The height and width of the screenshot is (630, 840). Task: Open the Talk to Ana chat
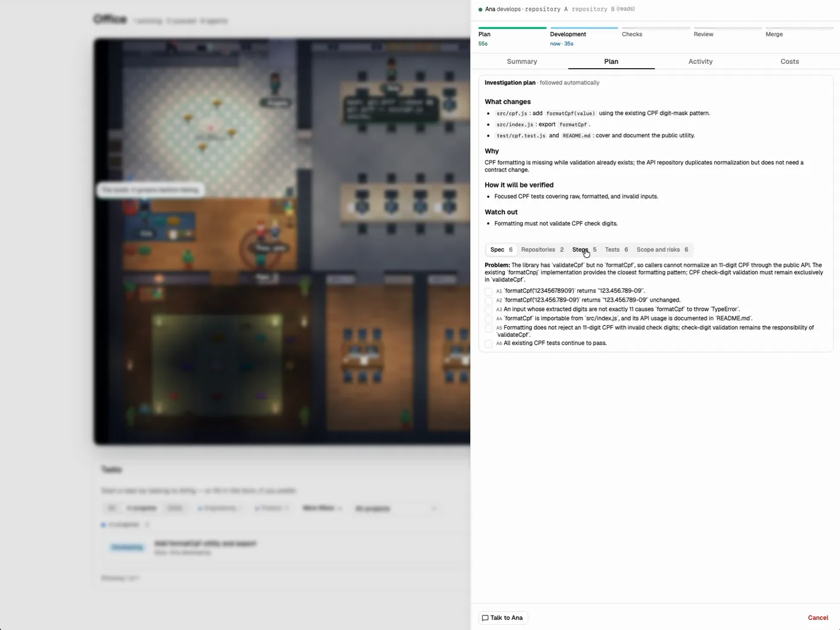[x=503, y=618]
